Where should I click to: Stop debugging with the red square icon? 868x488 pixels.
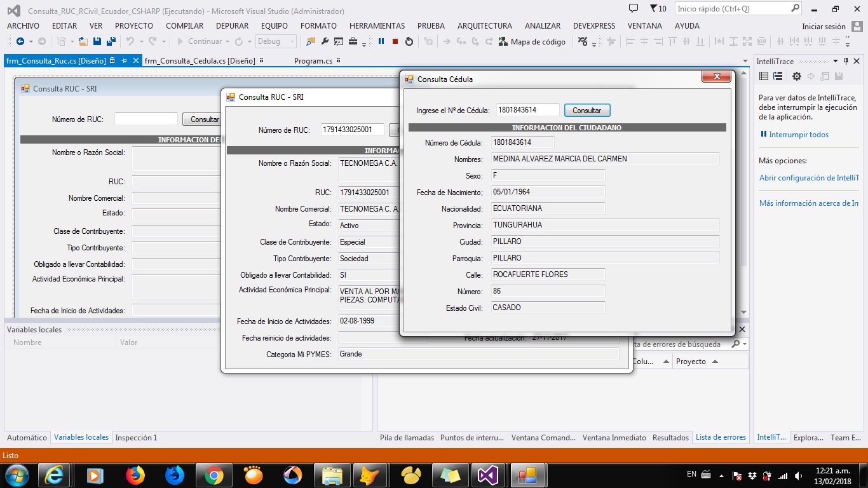tap(395, 41)
